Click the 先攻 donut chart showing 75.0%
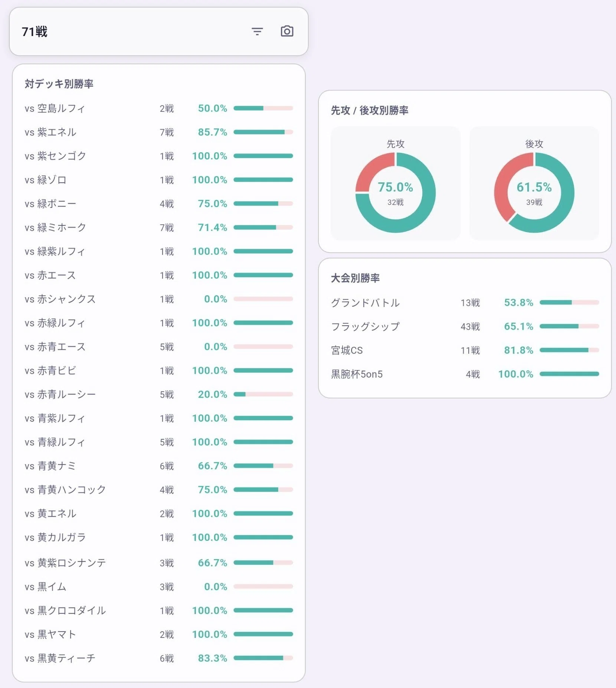The width and height of the screenshot is (616, 688). click(x=396, y=192)
